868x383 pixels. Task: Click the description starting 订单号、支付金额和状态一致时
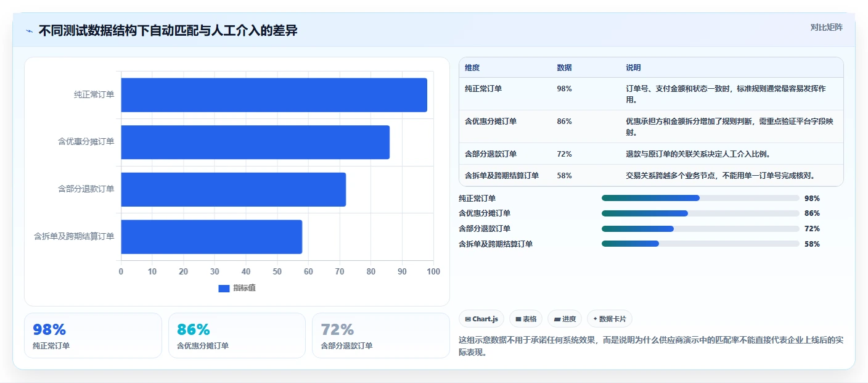tap(726, 94)
